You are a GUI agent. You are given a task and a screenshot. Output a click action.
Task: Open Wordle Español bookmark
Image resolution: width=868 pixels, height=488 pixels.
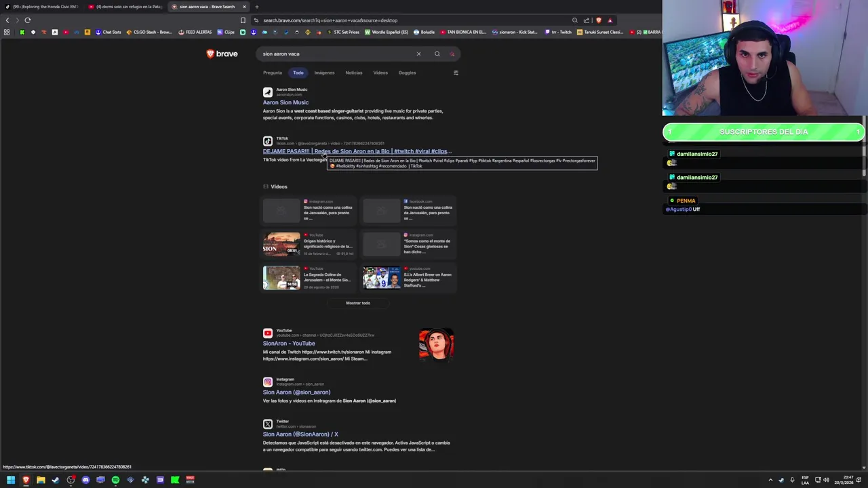(x=387, y=32)
